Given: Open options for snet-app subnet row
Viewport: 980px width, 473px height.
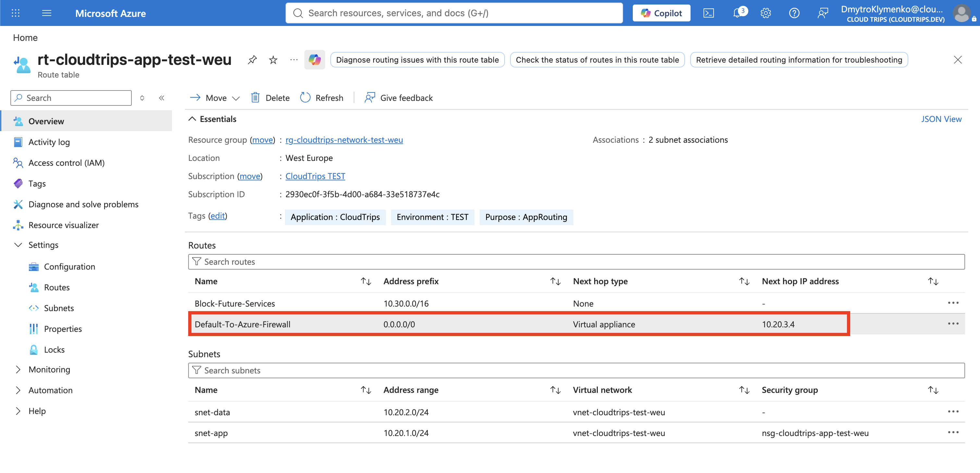Looking at the screenshot, I should 953,432.
